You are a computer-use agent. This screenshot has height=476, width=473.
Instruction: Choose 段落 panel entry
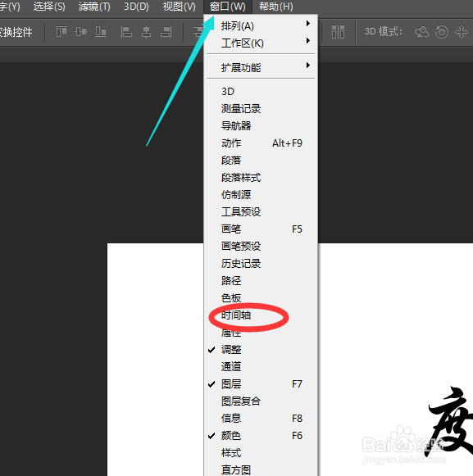click(x=261, y=160)
